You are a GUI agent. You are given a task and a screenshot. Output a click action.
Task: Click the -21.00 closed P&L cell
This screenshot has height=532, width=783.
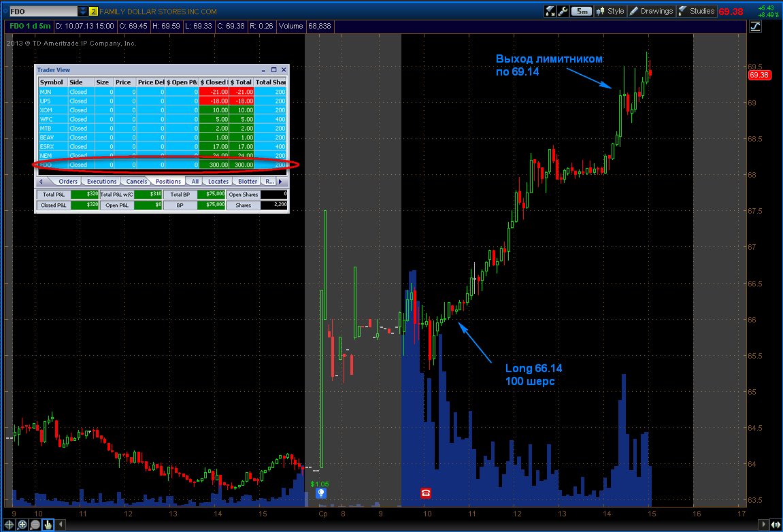tap(214, 92)
